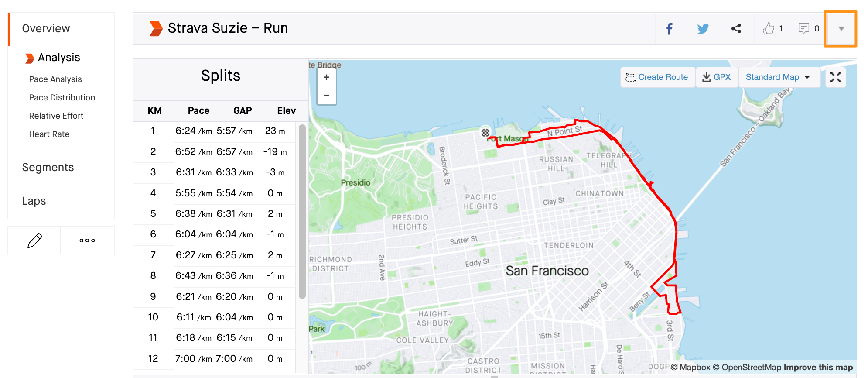The image size is (868, 378).
Task: Share the run on Twitter
Action: (x=703, y=29)
